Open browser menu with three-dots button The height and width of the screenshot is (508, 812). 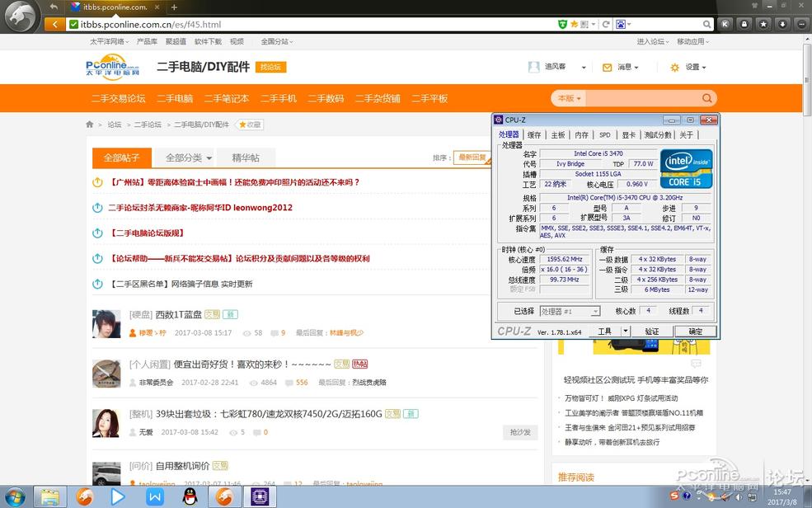[x=801, y=24]
